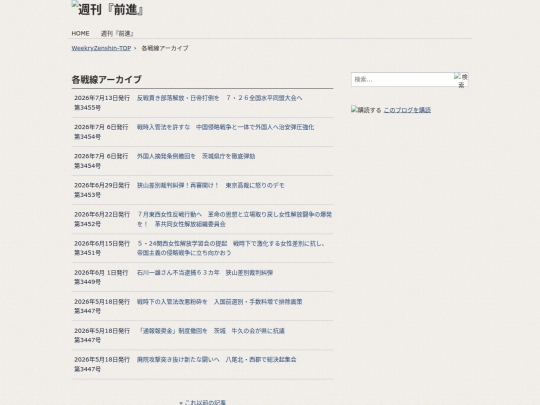Open the article 7・26全国水平同盟大会へ from 第3455号

[x=219, y=98]
